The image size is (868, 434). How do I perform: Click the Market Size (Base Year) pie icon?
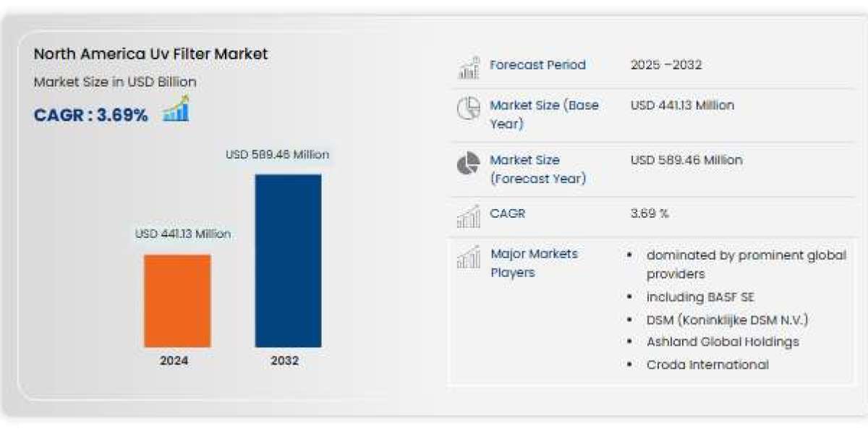pos(468,109)
